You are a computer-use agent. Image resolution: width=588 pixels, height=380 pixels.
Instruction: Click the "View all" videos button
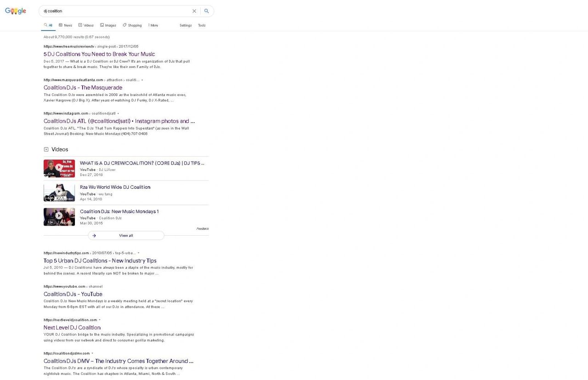tap(126, 236)
